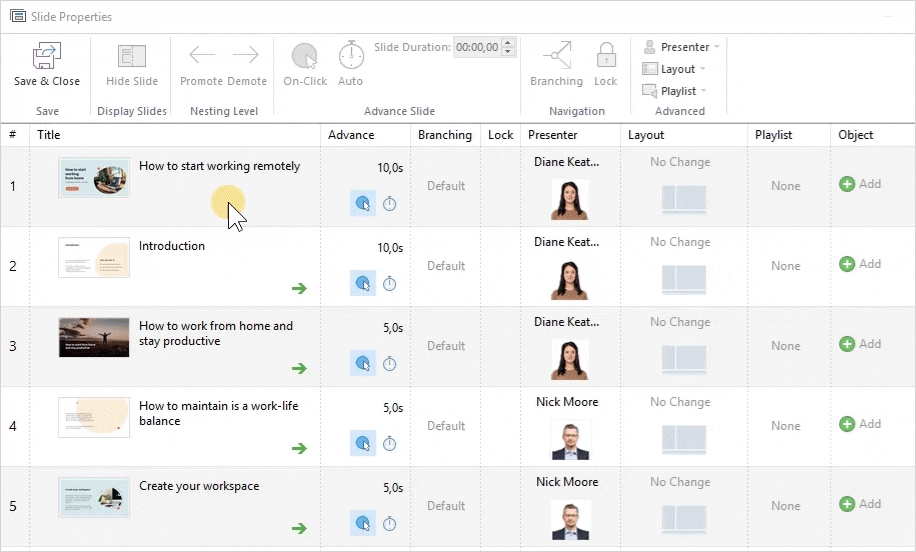916x552 pixels.
Task: Increase slide duration with the up stepper
Action: [508, 43]
